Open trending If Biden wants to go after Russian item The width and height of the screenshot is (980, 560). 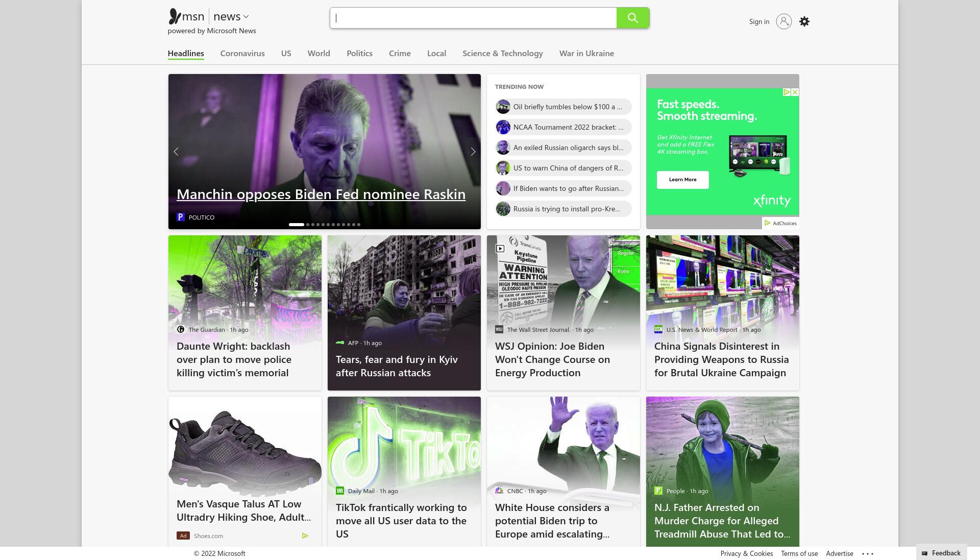click(563, 188)
